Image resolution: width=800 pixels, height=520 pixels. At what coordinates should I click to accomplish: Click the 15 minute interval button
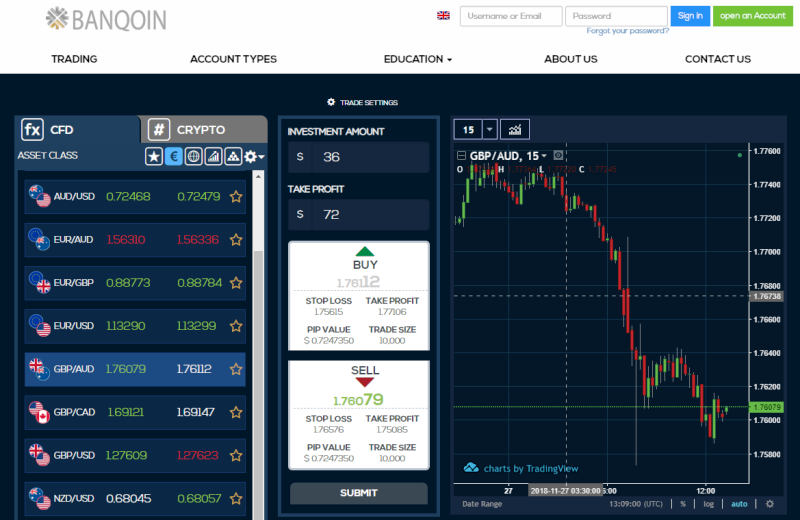(x=468, y=130)
